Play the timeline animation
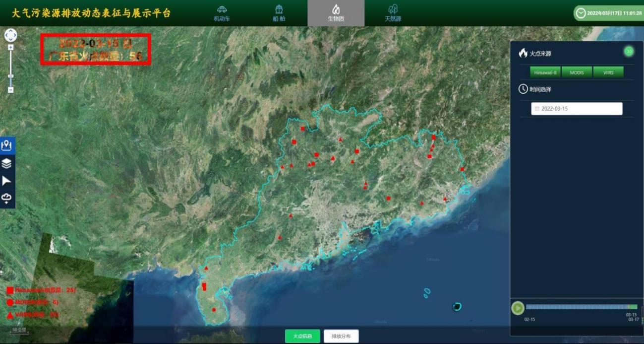Image resolution: width=644 pixels, height=344 pixels. 518,308
